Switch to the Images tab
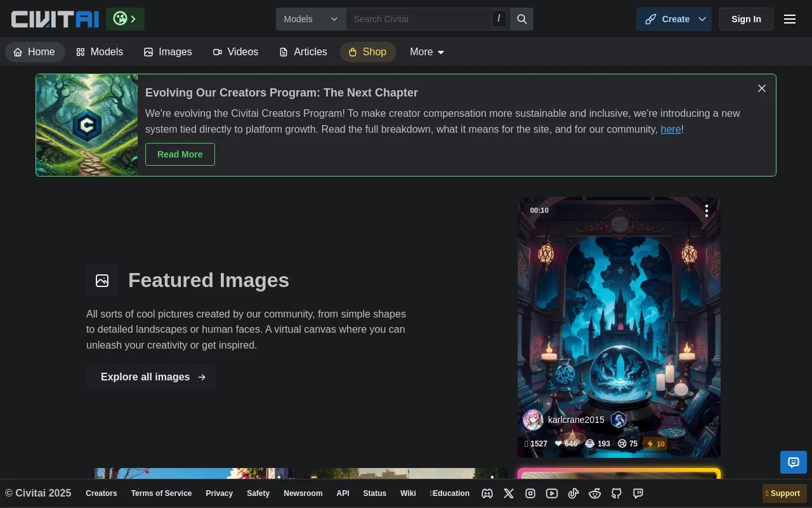The image size is (812, 508). [168, 52]
